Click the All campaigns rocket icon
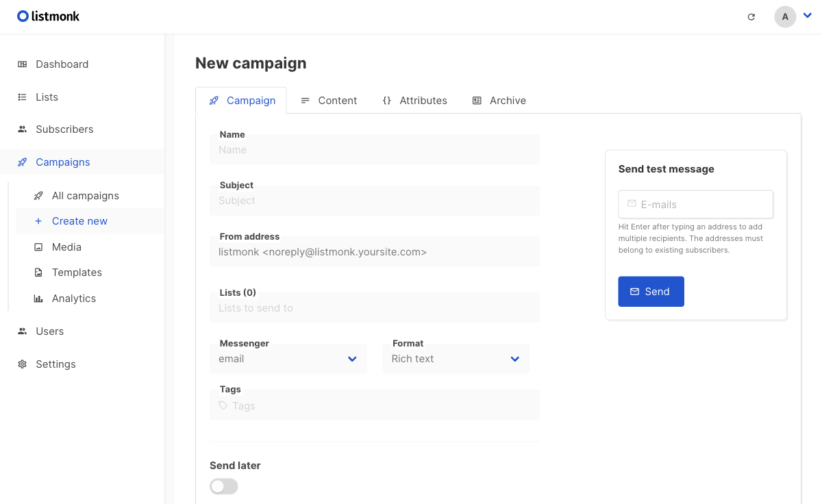This screenshot has height=504, width=822. point(38,196)
